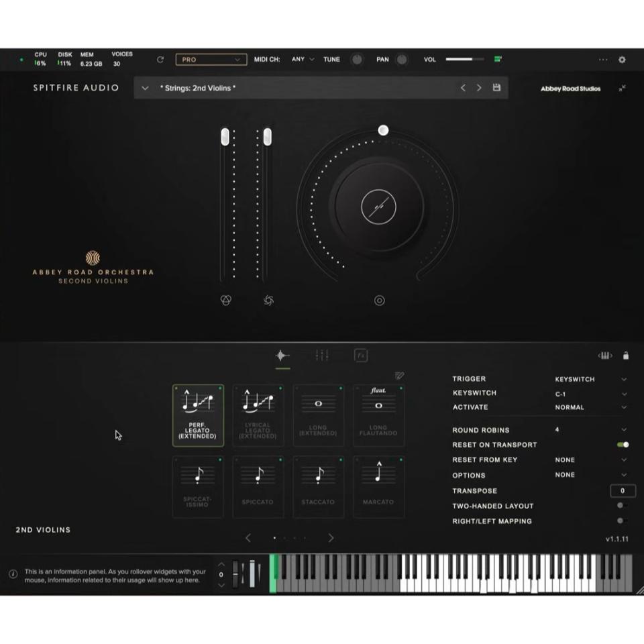This screenshot has height=644, width=644.
Task: Open the PRO mode dropdown
Action: pos(211,60)
